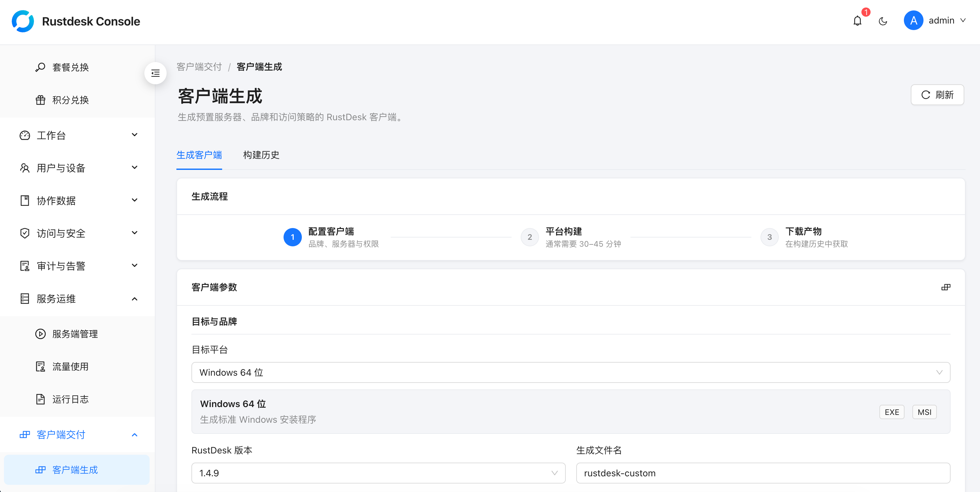This screenshot has height=492, width=980.
Task: Click the 刷新 refresh button
Action: (937, 95)
